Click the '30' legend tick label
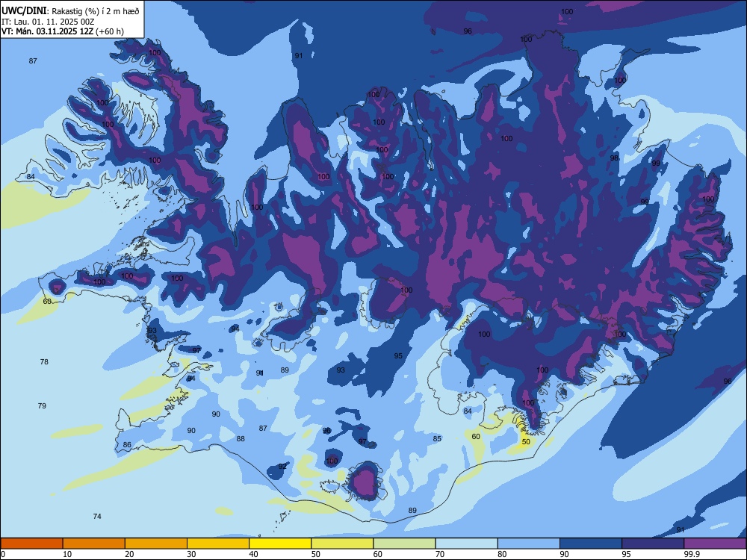747x560 pixels. pos(191,554)
